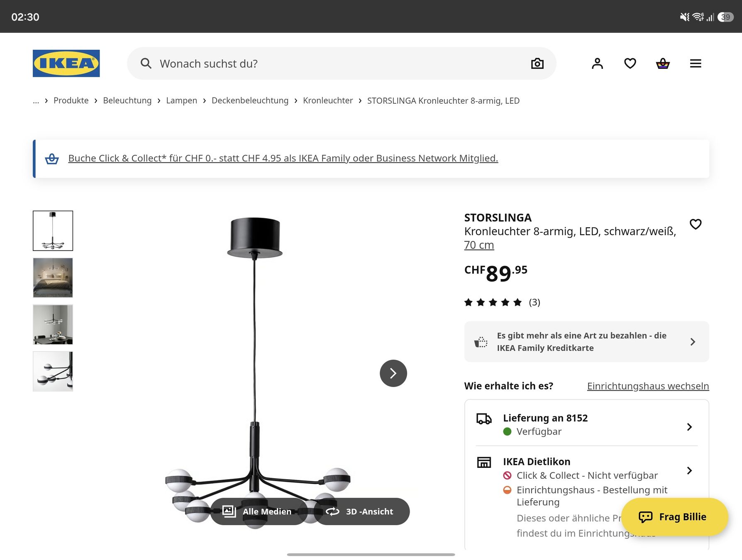The height and width of the screenshot is (560, 742).
Task: Click 'Wie erhalte ich es?' heading
Action: coord(508,386)
